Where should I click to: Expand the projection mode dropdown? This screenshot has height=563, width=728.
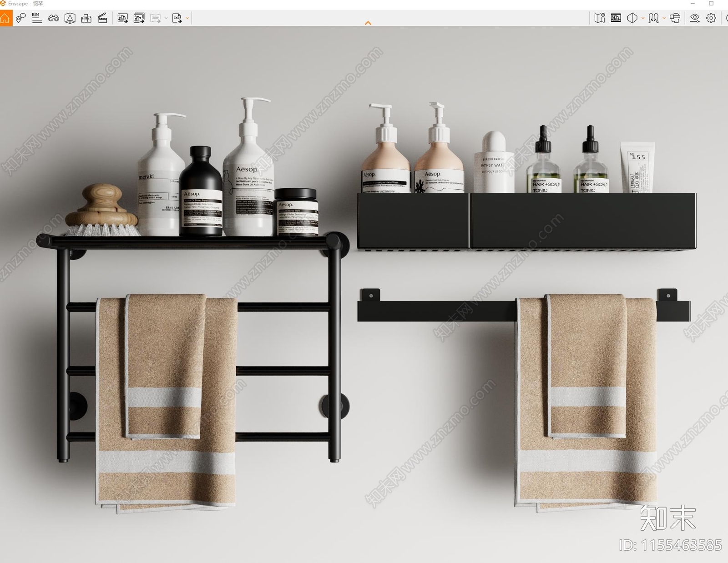(642, 18)
